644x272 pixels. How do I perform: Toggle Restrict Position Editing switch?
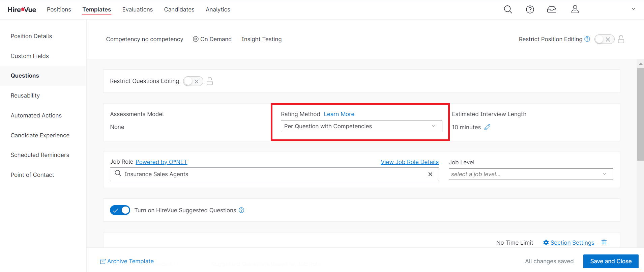point(604,39)
